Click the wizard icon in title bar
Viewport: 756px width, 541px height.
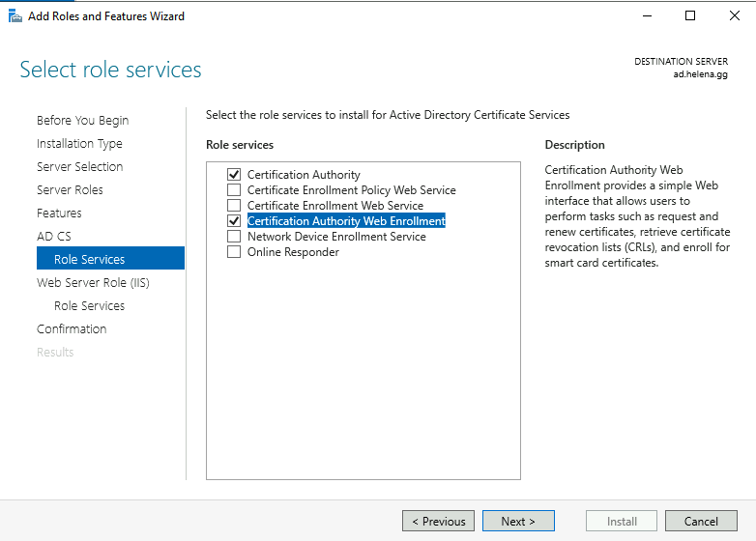(15, 15)
